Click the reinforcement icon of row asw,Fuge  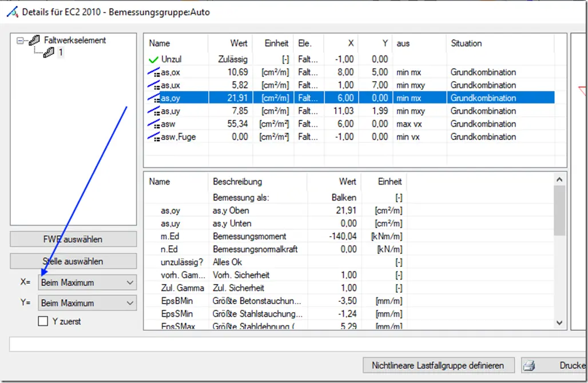tap(154, 137)
